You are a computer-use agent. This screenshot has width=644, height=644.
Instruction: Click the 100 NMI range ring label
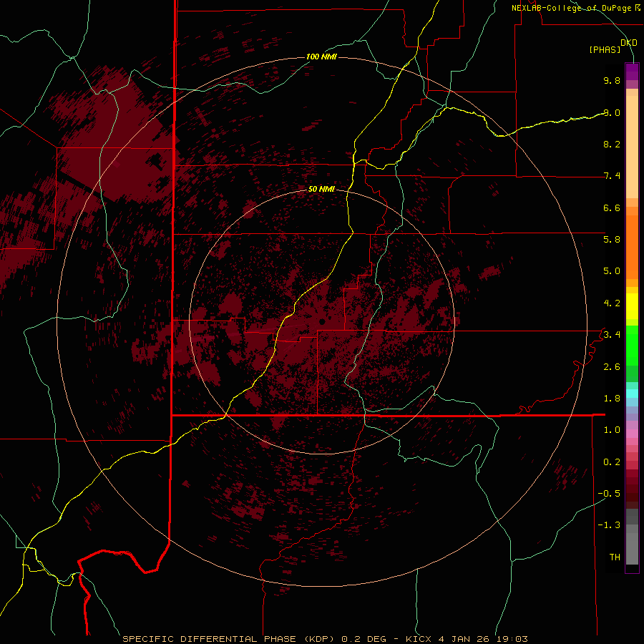pyautogui.click(x=321, y=57)
